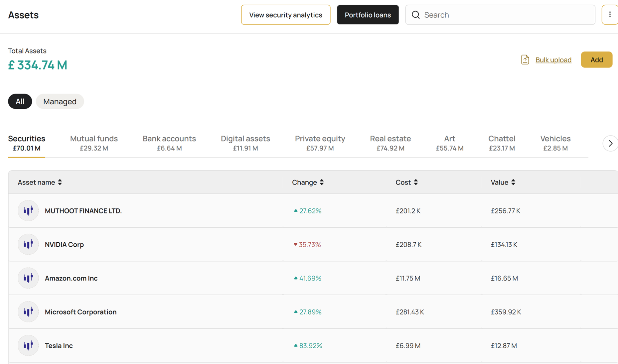The height and width of the screenshot is (364, 618).
Task: Click the £11.75 M cost cell
Action: tap(408, 278)
